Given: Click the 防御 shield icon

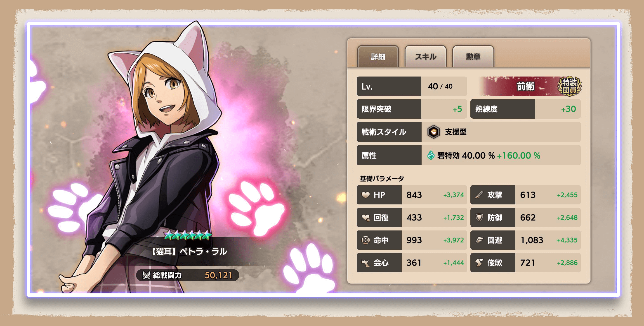Looking at the screenshot, I should tap(479, 217).
